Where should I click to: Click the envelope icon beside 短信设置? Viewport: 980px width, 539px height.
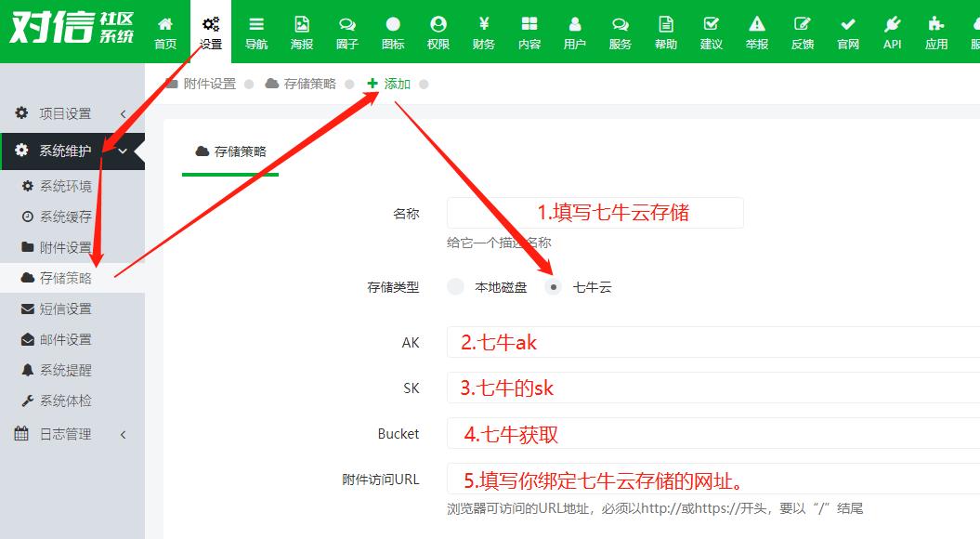click(28, 309)
